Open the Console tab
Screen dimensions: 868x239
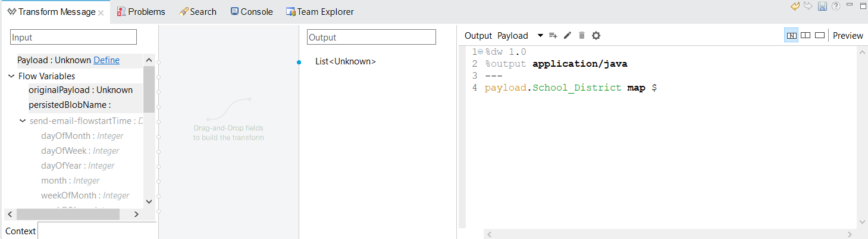252,12
